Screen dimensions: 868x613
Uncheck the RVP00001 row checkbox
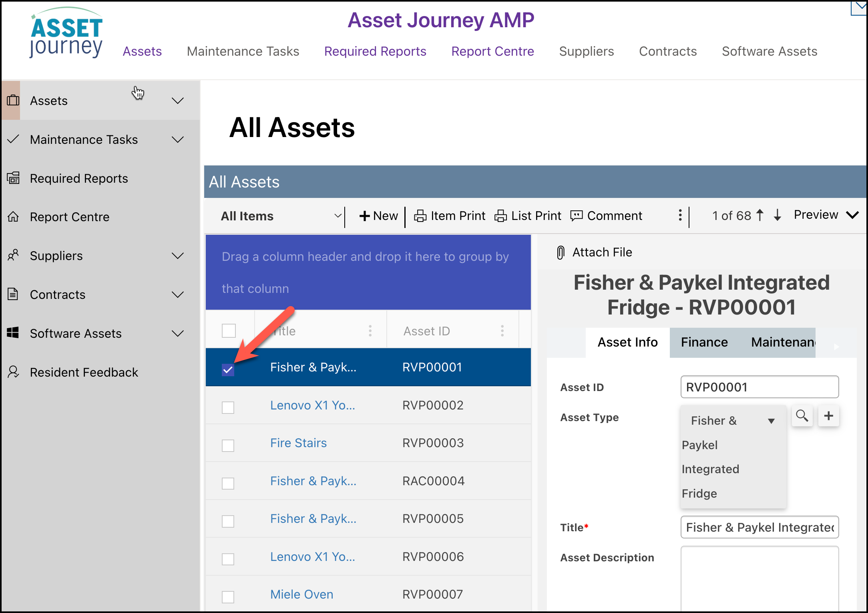[228, 370]
